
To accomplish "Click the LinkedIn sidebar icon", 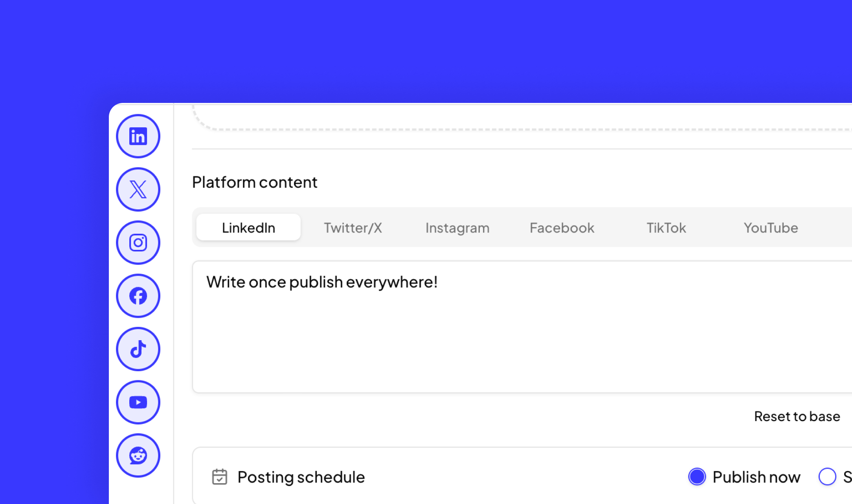I will click(138, 136).
